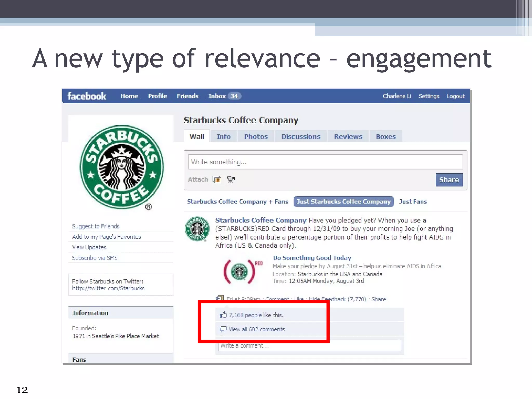Select Just Starbucks Coffee Company filter
532x399 pixels.
coord(343,202)
